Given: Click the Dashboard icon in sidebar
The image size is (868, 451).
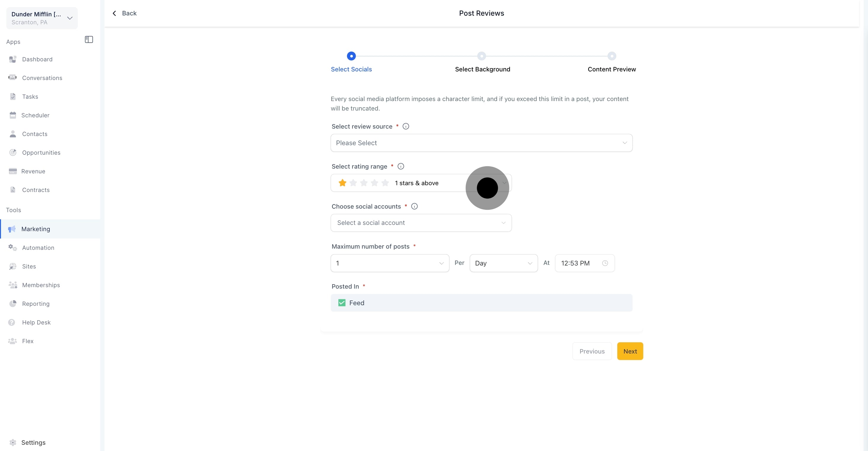Looking at the screenshot, I should pyautogui.click(x=13, y=59).
